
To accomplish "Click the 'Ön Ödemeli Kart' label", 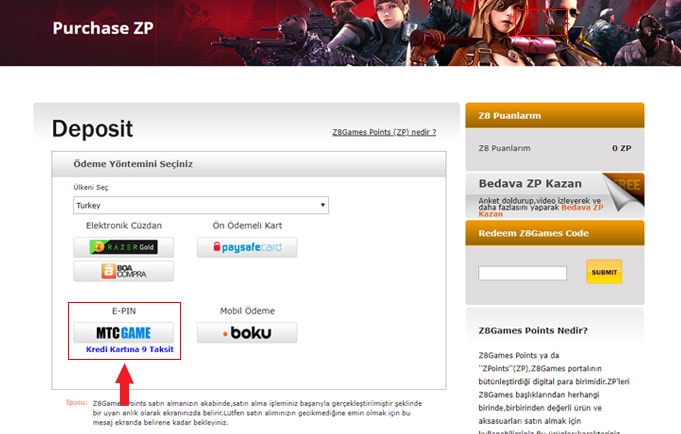I will (x=247, y=225).
